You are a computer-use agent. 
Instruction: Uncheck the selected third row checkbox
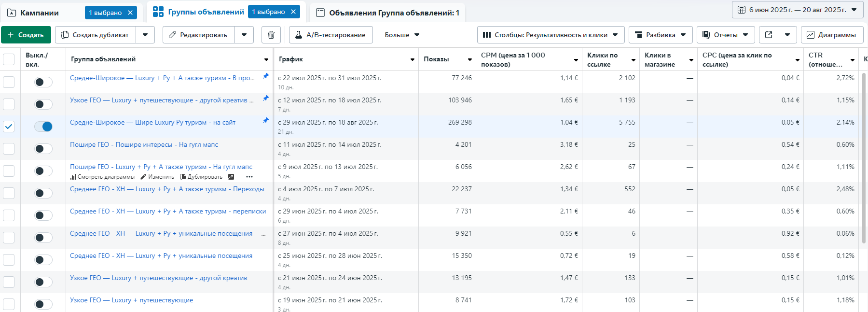coord(9,127)
